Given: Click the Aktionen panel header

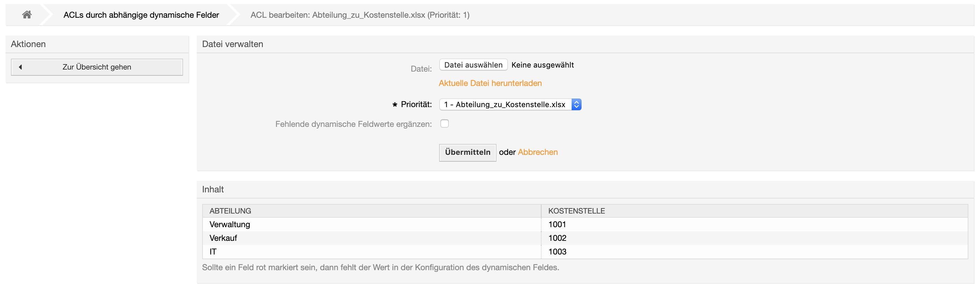Looking at the screenshot, I should (28, 44).
